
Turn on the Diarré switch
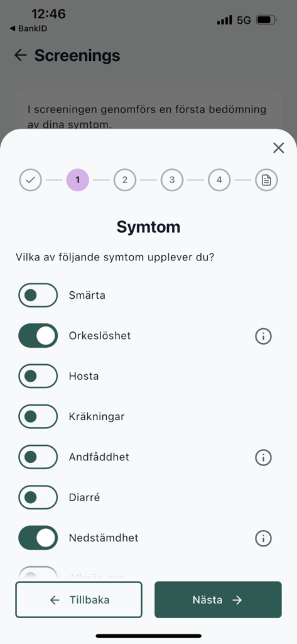(38, 497)
